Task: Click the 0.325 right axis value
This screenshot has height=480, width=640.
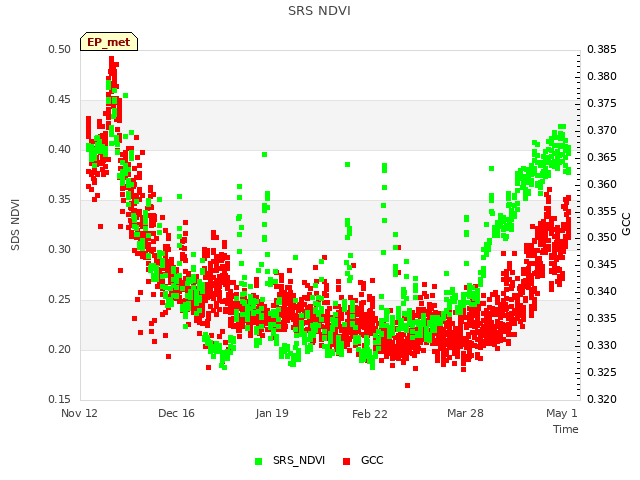Action: 602,372
